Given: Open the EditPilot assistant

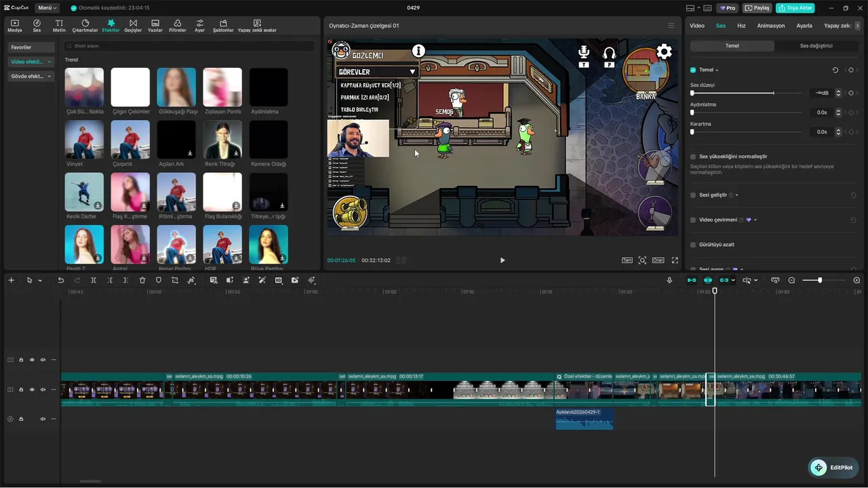Looking at the screenshot, I should pyautogui.click(x=833, y=468).
